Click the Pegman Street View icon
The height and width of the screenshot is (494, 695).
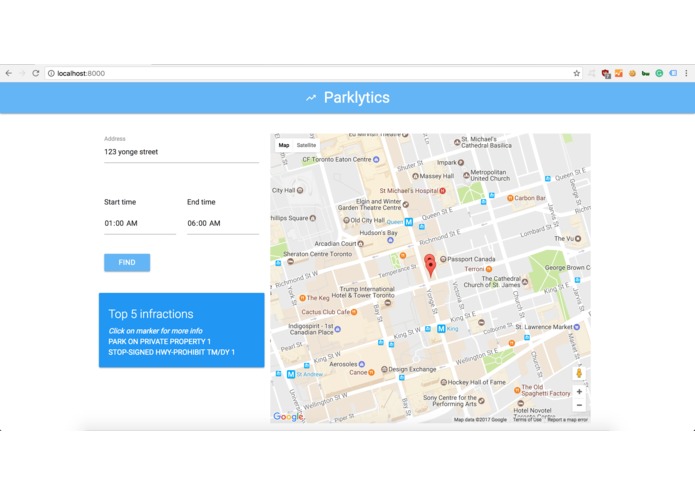pyautogui.click(x=579, y=373)
